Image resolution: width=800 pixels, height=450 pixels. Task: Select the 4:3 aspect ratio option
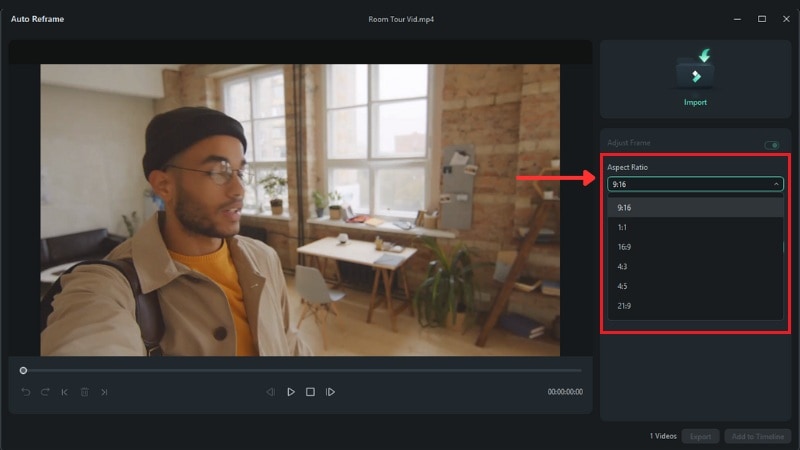coord(695,267)
